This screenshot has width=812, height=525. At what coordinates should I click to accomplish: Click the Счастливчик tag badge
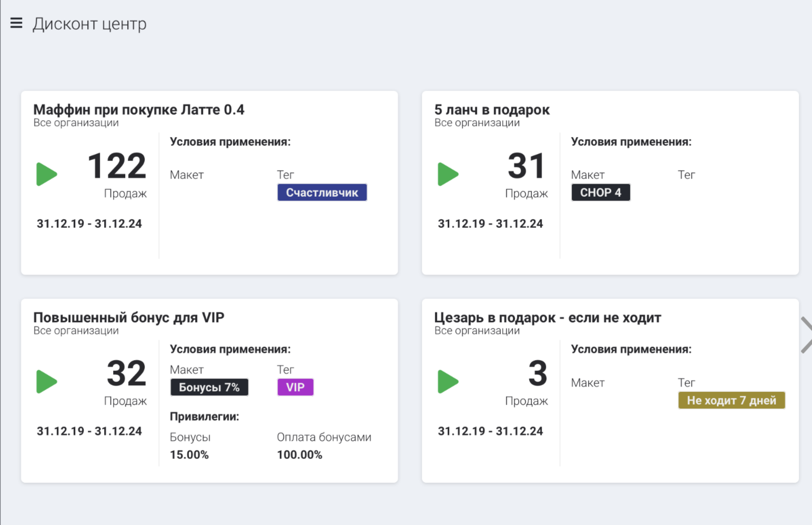(x=322, y=193)
